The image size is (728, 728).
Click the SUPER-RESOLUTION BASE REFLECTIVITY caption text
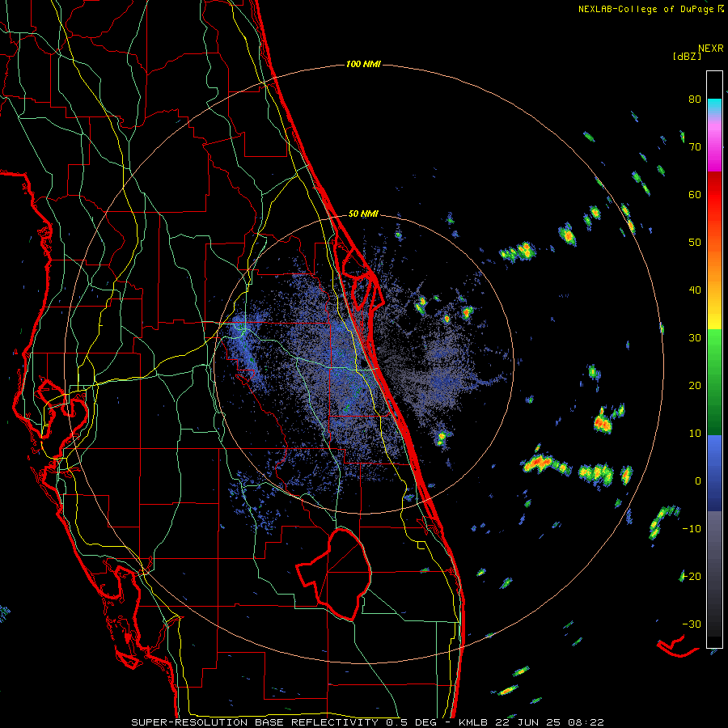click(x=255, y=722)
